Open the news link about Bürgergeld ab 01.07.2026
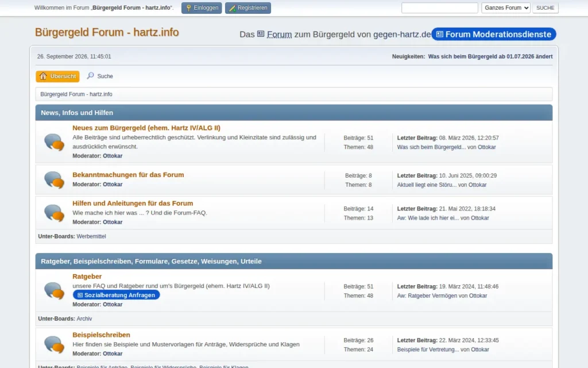Image resolution: width=588 pixels, height=368 pixels. click(490, 56)
